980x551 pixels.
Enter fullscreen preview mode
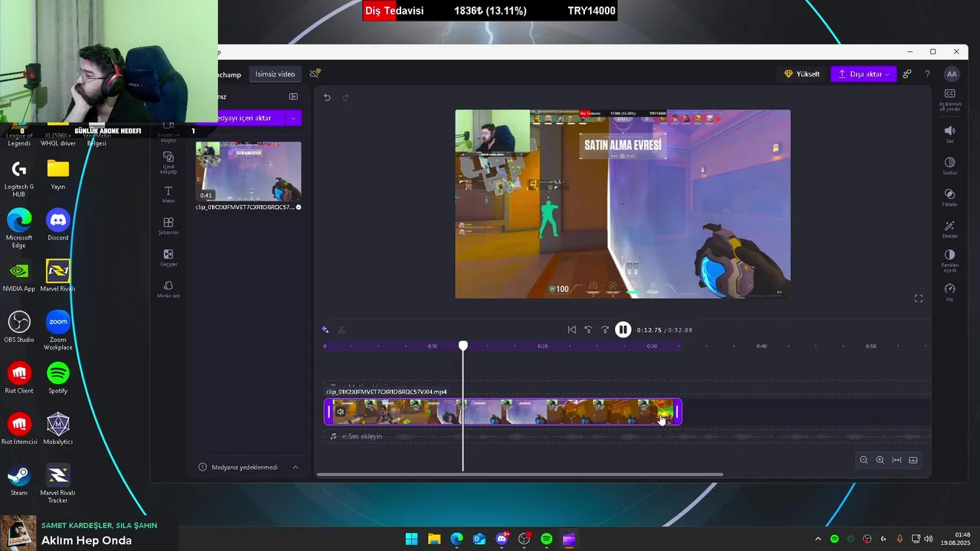coord(919,298)
